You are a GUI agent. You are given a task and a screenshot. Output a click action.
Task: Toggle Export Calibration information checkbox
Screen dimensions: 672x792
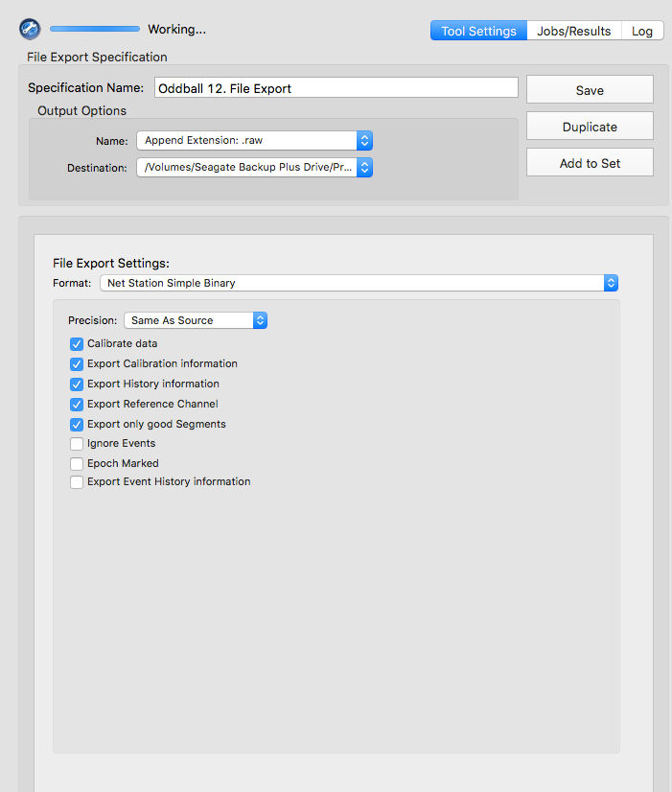pyautogui.click(x=77, y=364)
